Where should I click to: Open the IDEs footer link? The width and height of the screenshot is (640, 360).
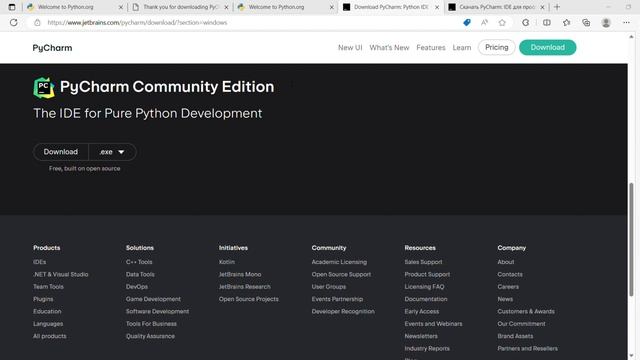pos(40,262)
